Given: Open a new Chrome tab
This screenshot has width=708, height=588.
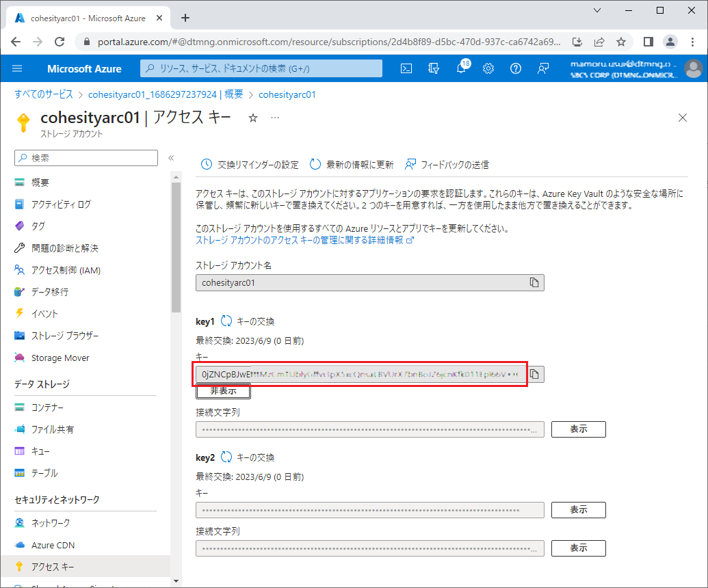Looking at the screenshot, I should coord(185,18).
